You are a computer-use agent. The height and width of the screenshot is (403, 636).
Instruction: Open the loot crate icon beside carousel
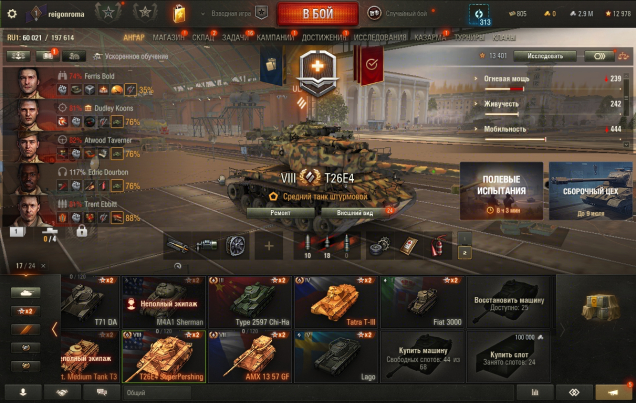(x=601, y=307)
